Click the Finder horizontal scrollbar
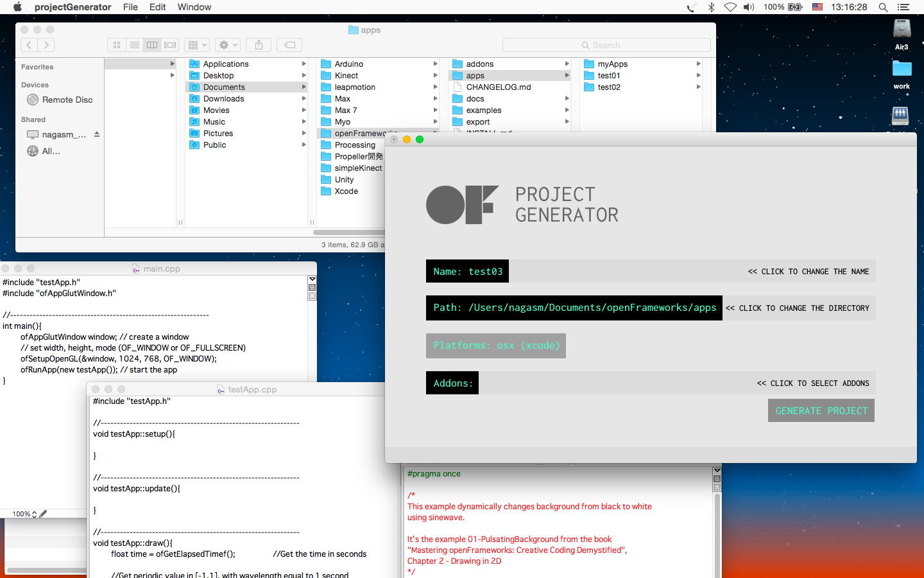Viewport: 924px width, 578px height. 349,232
